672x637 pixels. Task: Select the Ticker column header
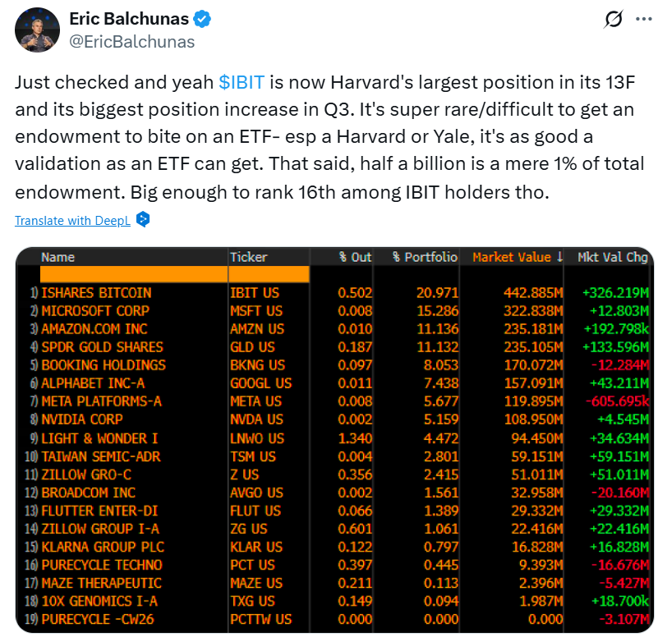(x=248, y=257)
